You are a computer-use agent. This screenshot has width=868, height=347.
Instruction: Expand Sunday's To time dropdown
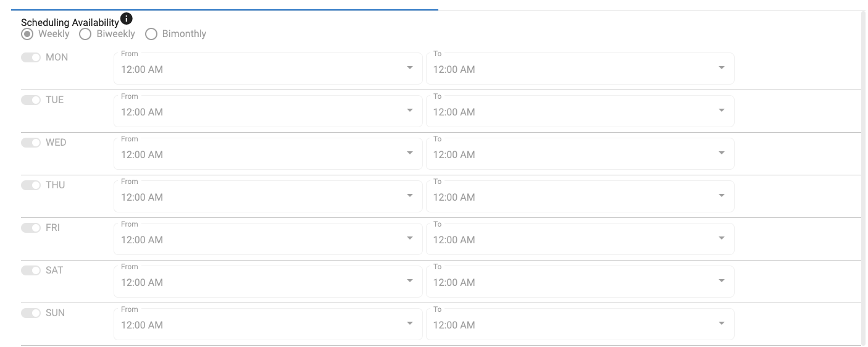pos(580,324)
